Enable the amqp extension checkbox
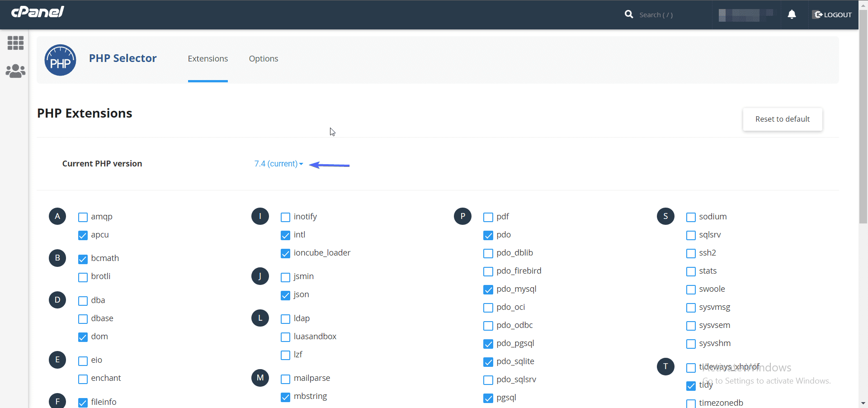The width and height of the screenshot is (868, 408). pos(83,217)
